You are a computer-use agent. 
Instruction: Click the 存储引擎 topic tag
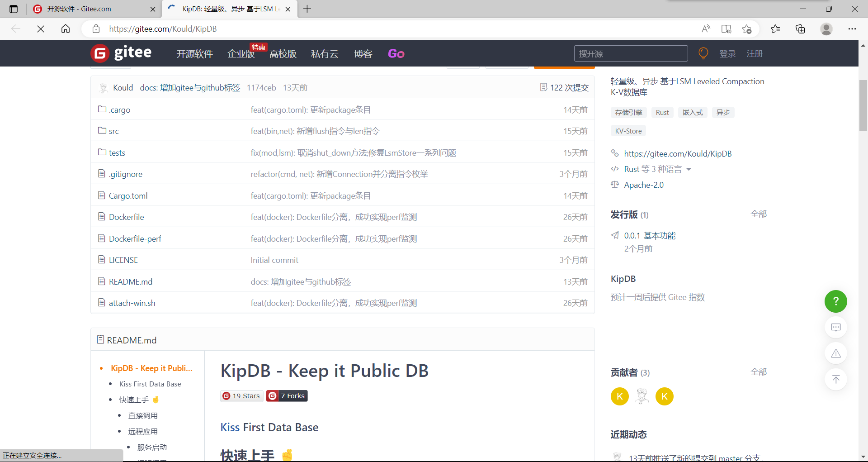tap(628, 112)
